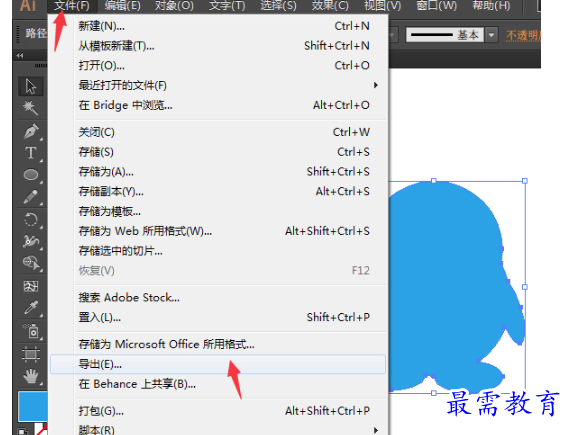Image resolution: width=568 pixels, height=435 pixels.
Task: Choose 在 Behance 上共享(B)... entry
Action: [218, 384]
